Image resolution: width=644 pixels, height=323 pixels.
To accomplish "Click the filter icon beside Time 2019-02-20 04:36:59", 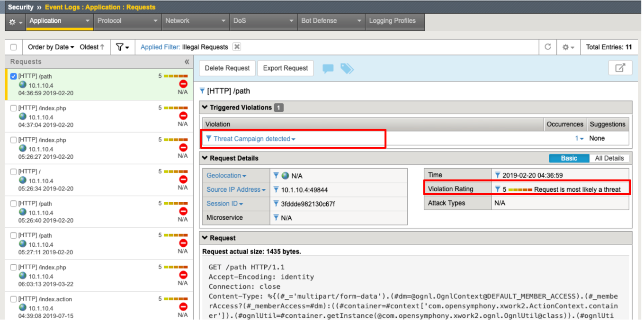I will [x=497, y=175].
